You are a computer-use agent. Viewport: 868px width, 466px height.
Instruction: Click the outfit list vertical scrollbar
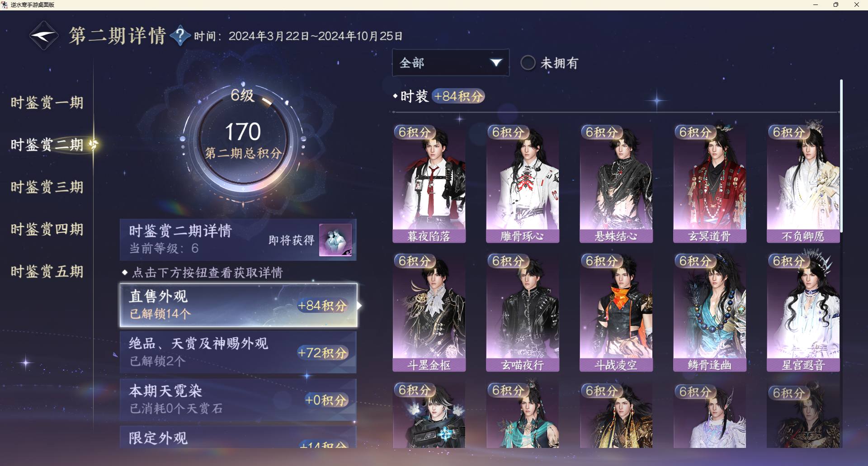(841, 156)
